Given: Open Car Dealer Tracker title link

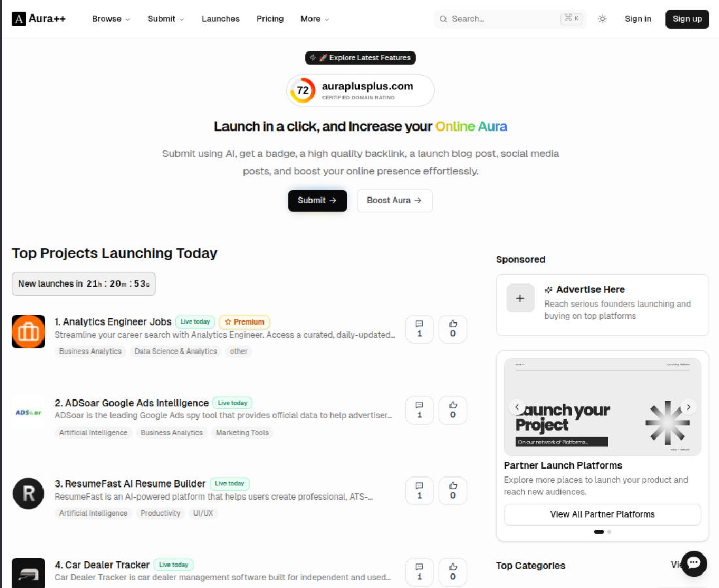Looking at the screenshot, I should click(x=102, y=564).
